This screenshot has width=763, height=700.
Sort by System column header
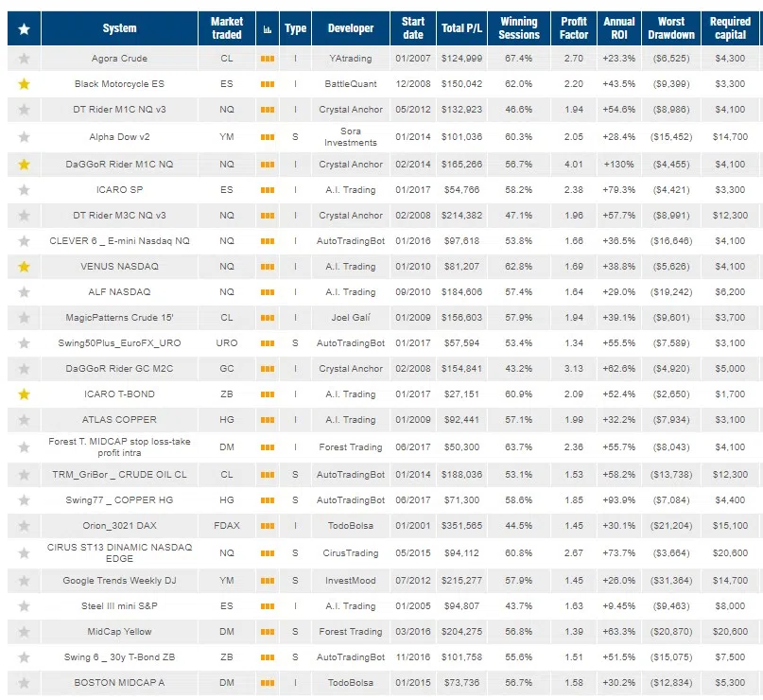[x=120, y=28]
